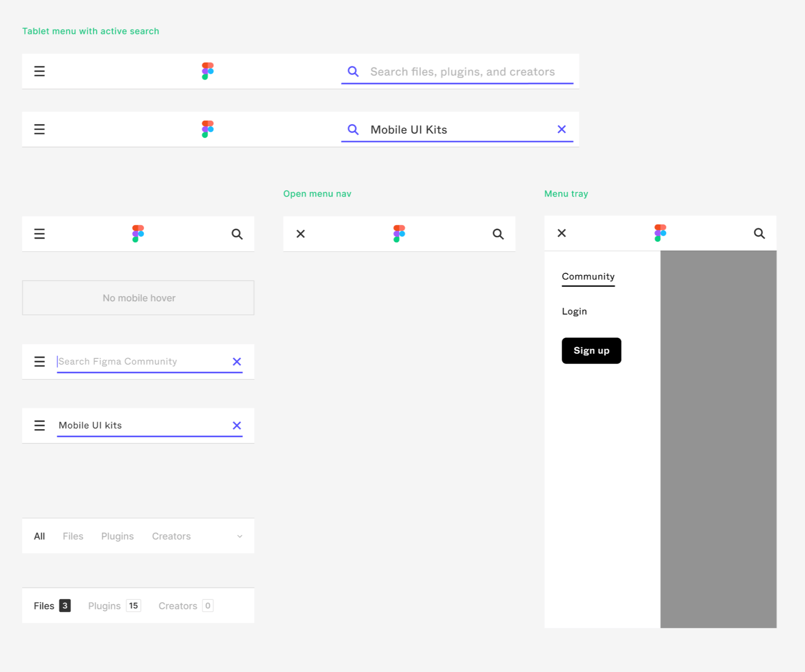Open the Files tab with 3 badge
Image resolution: width=805 pixels, height=672 pixels.
click(x=52, y=606)
